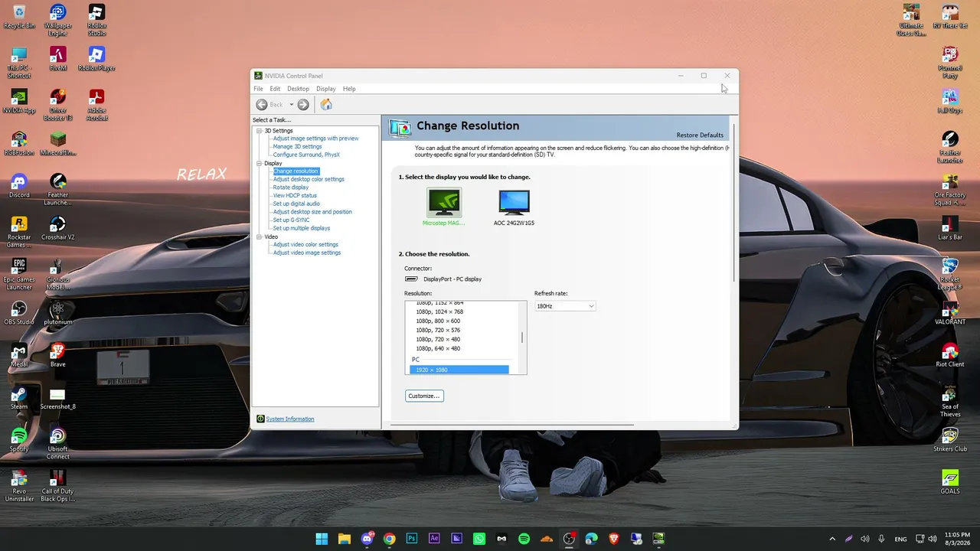Open the Riot Client desktop icon
This screenshot has height=551, width=980.
pos(950,355)
